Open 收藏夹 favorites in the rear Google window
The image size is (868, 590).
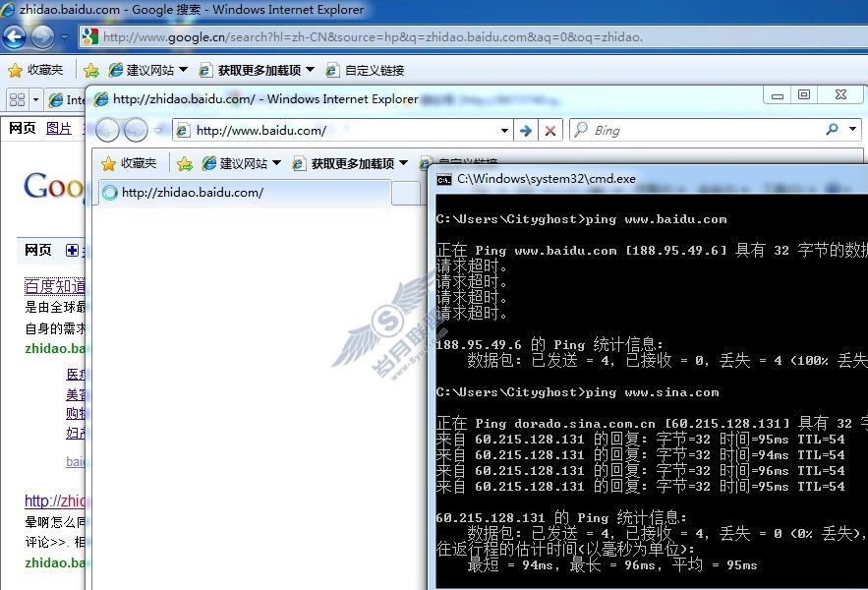point(36,70)
